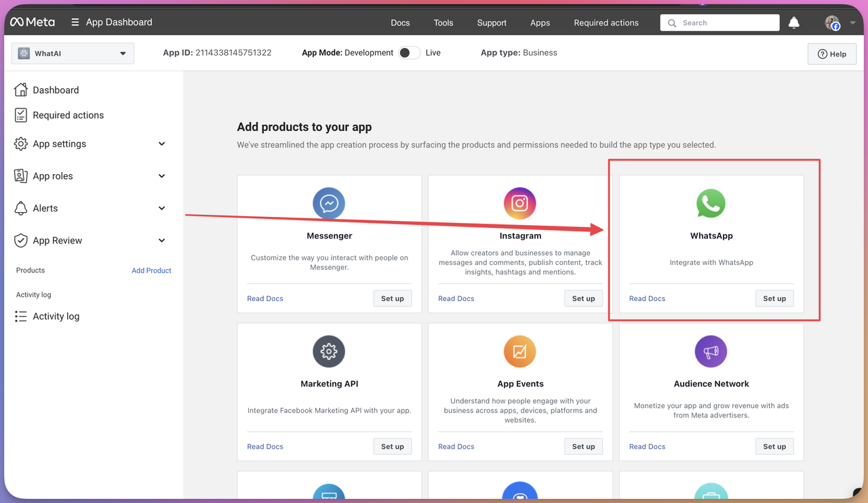Set up the Instagram product
Viewport: 868px width, 503px height.
(x=583, y=298)
